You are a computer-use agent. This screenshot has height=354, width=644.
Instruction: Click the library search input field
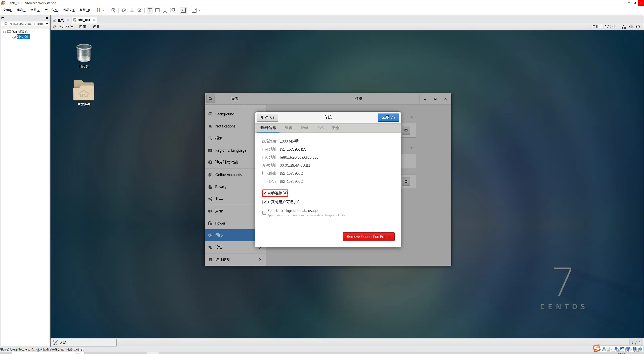pyautogui.click(x=25, y=24)
